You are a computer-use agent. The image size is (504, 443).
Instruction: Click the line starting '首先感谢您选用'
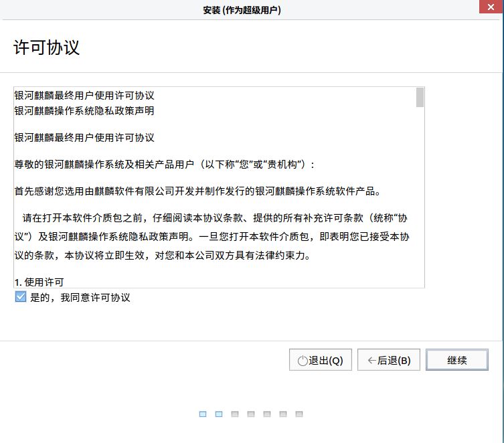click(197, 191)
